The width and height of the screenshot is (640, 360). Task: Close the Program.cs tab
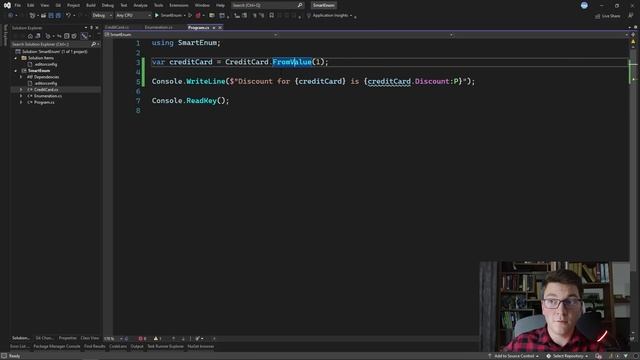[x=220, y=28]
